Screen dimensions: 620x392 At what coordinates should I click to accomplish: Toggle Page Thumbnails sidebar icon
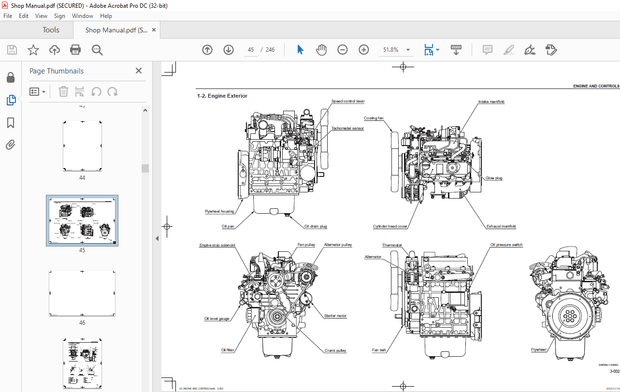click(x=11, y=100)
